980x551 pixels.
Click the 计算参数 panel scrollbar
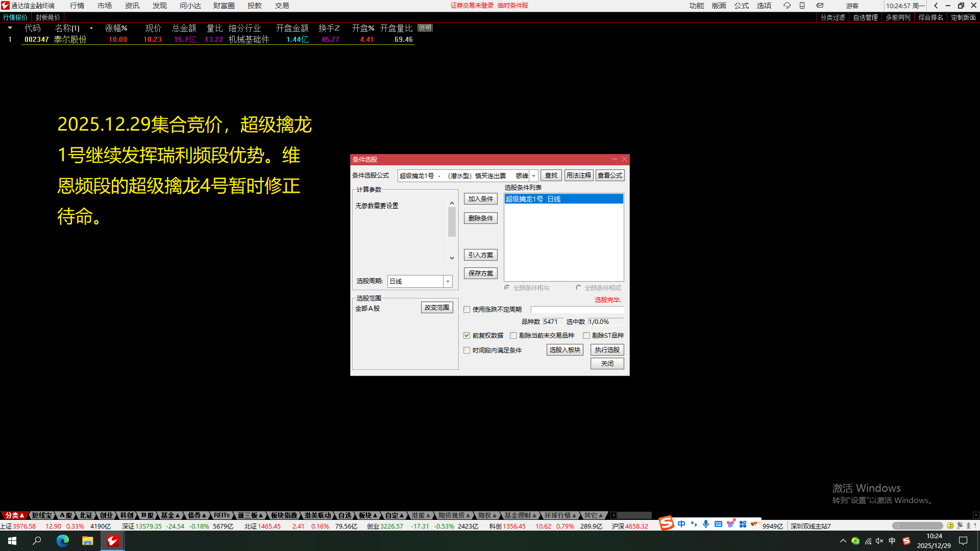point(452,222)
